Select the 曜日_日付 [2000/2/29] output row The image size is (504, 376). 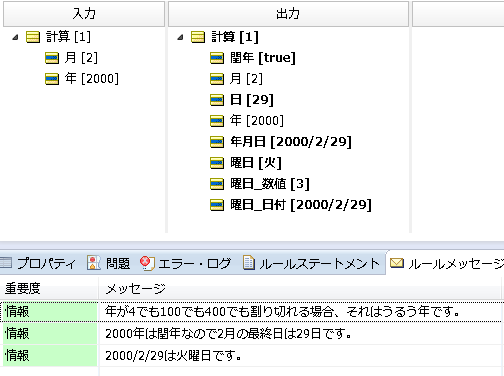point(301,205)
